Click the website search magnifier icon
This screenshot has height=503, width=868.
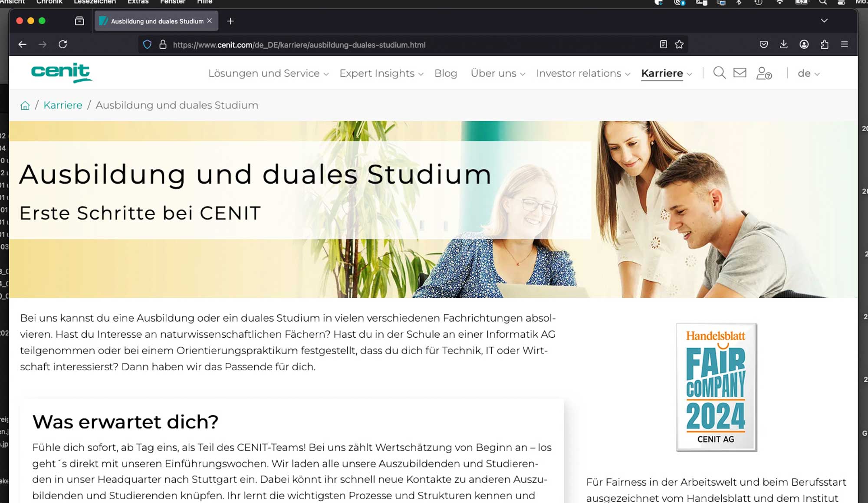click(x=719, y=73)
